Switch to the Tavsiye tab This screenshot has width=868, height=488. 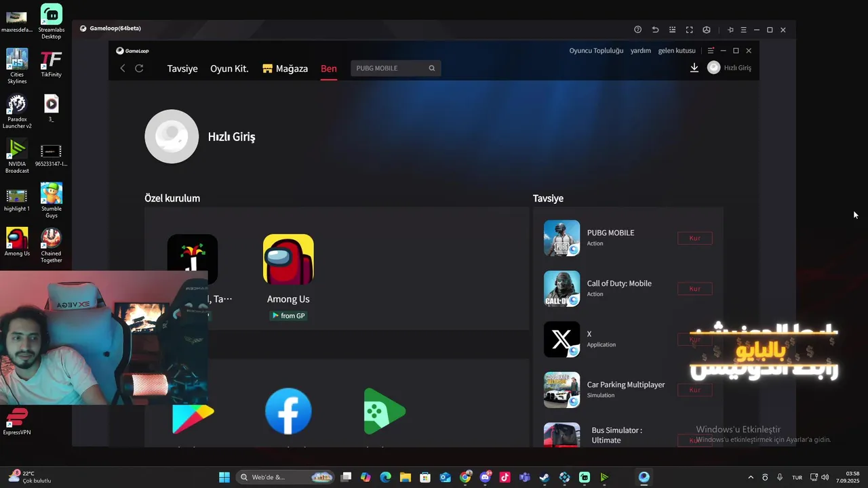[182, 68]
